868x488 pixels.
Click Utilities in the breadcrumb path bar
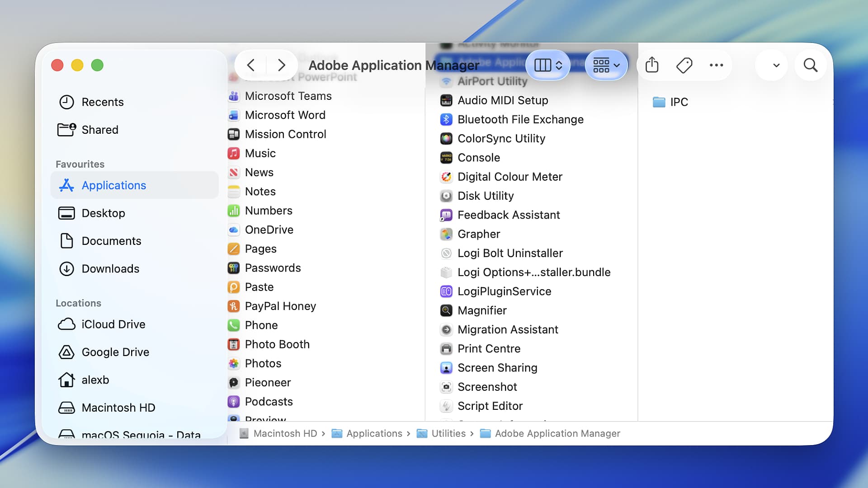[x=448, y=433]
